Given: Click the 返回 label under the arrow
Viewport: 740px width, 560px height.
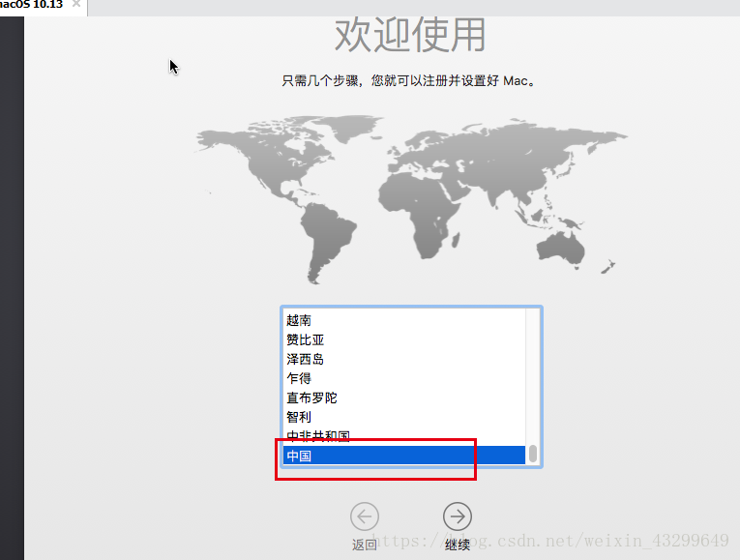Looking at the screenshot, I should tap(365, 545).
